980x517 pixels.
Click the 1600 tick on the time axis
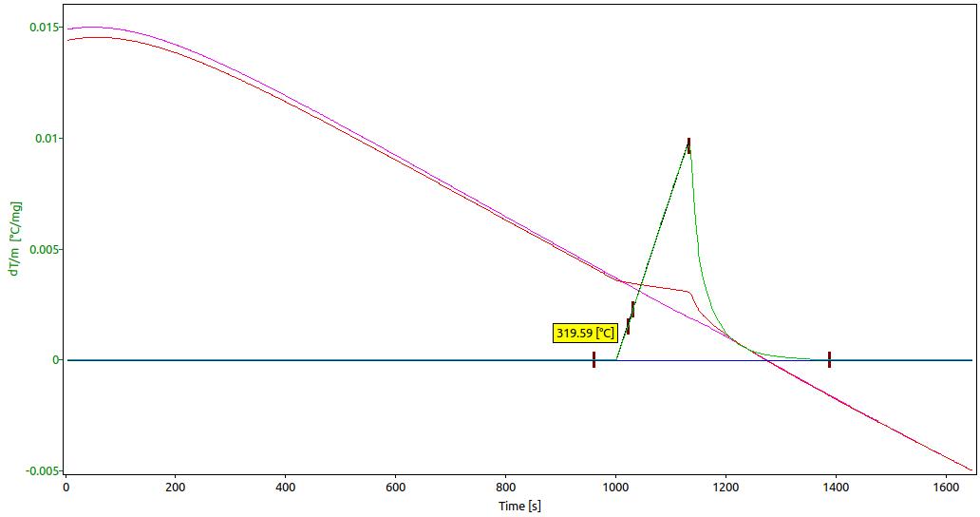tap(946, 488)
